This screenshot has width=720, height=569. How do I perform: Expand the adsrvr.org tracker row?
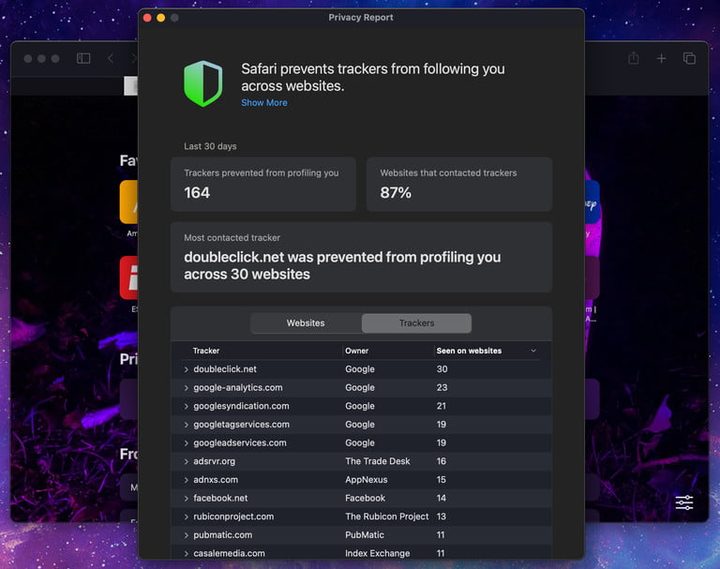coord(186,462)
